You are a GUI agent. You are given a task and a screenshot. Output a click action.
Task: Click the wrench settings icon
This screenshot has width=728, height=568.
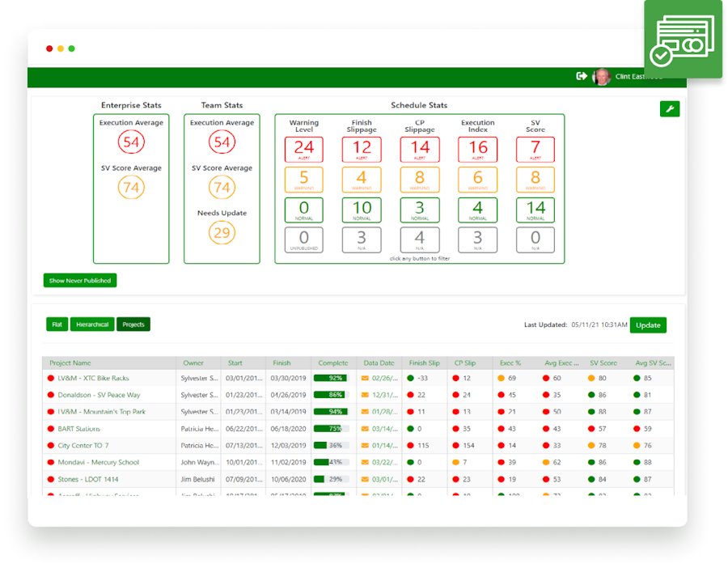[669, 109]
